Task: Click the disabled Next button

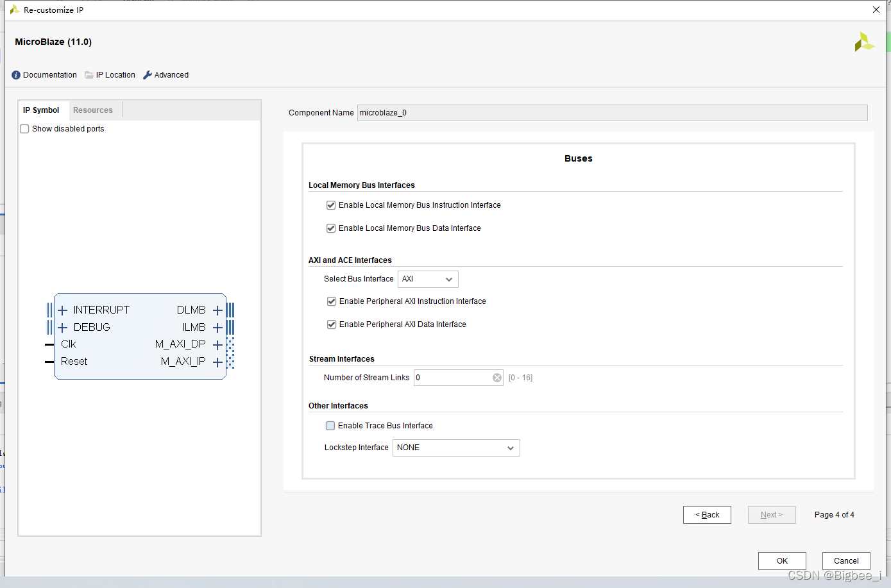Action: 772,515
